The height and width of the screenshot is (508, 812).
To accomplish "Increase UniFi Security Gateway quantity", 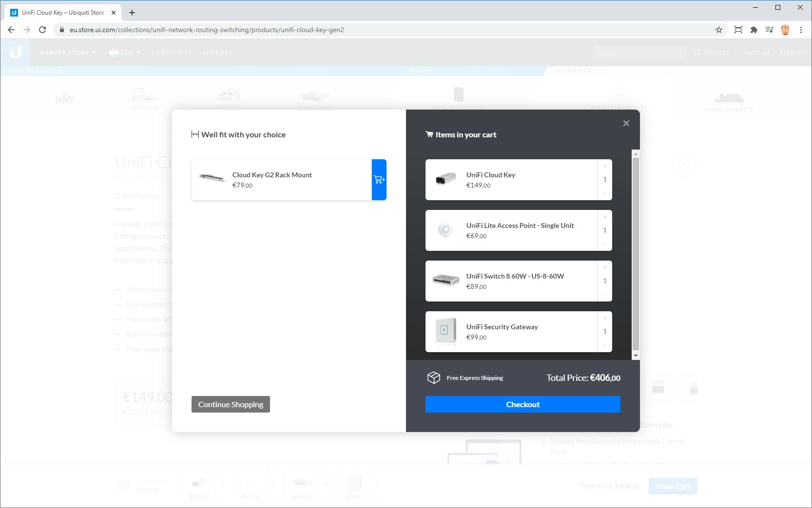I will tap(605, 318).
